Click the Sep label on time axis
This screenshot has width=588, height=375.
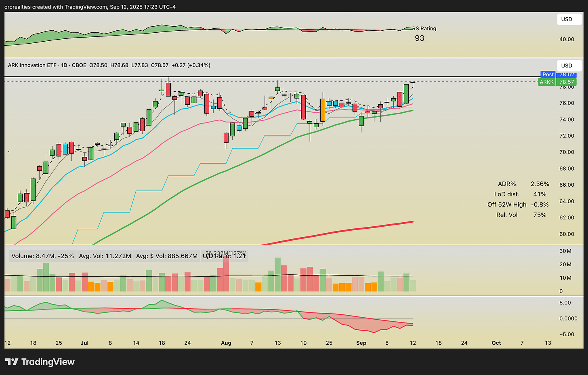pos(361,343)
